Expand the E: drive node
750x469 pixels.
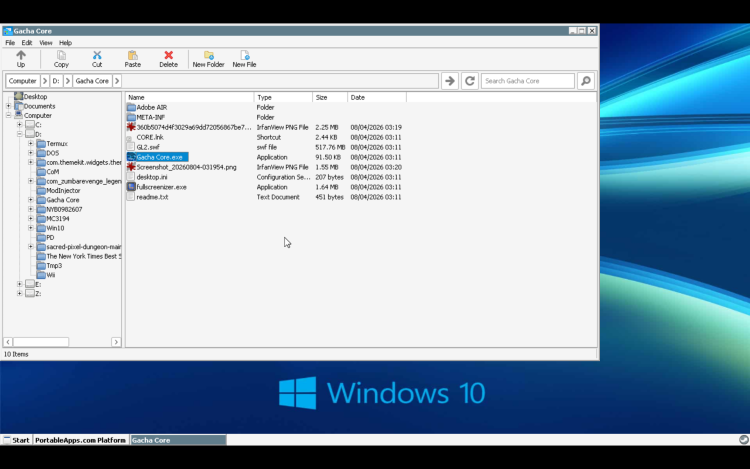(20, 284)
